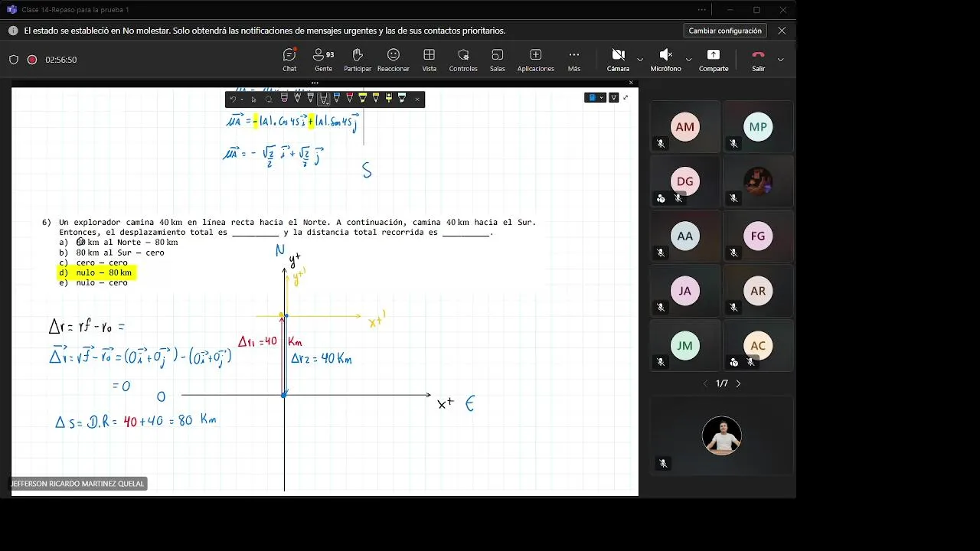Open the Reaccionar reactions menu

(393, 60)
